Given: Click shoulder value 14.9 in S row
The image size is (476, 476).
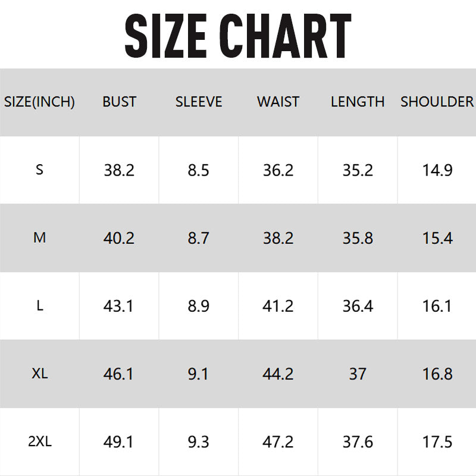Looking at the screenshot, I should [x=437, y=170].
